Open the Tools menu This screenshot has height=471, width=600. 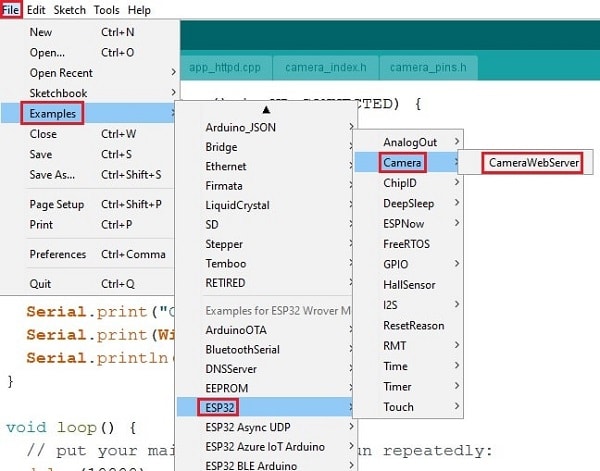(x=107, y=10)
